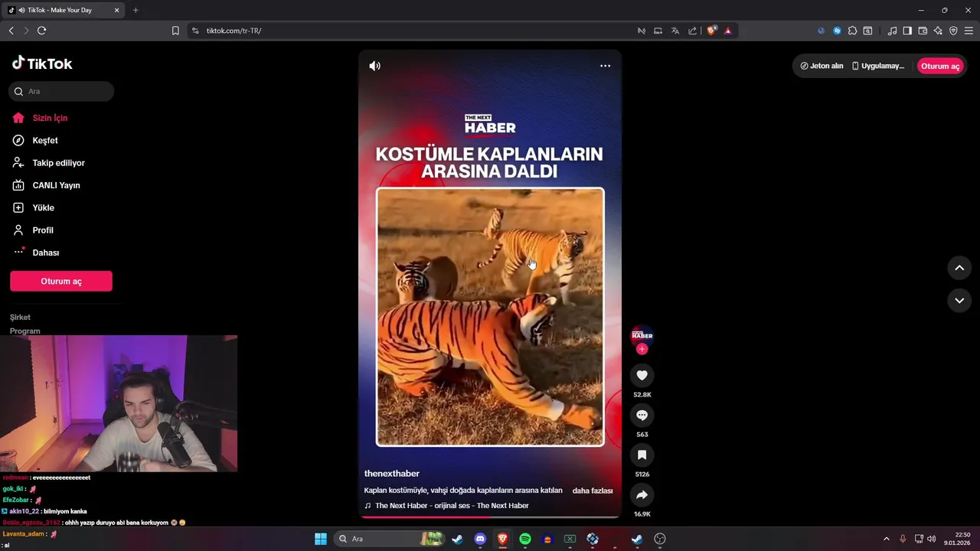Open the Shazam extension
980x551 pixels.
[x=837, y=31]
